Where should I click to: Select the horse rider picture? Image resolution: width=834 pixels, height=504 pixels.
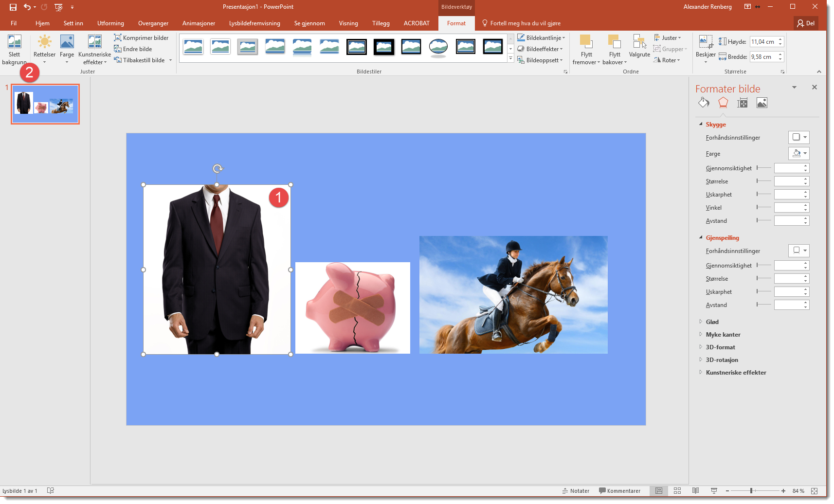[x=513, y=295]
